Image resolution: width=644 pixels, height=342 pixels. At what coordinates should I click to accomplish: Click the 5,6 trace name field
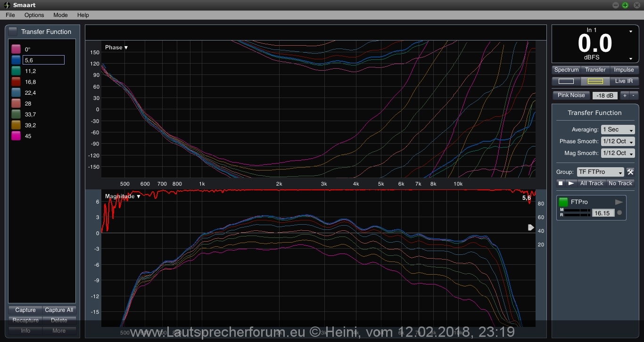43,60
